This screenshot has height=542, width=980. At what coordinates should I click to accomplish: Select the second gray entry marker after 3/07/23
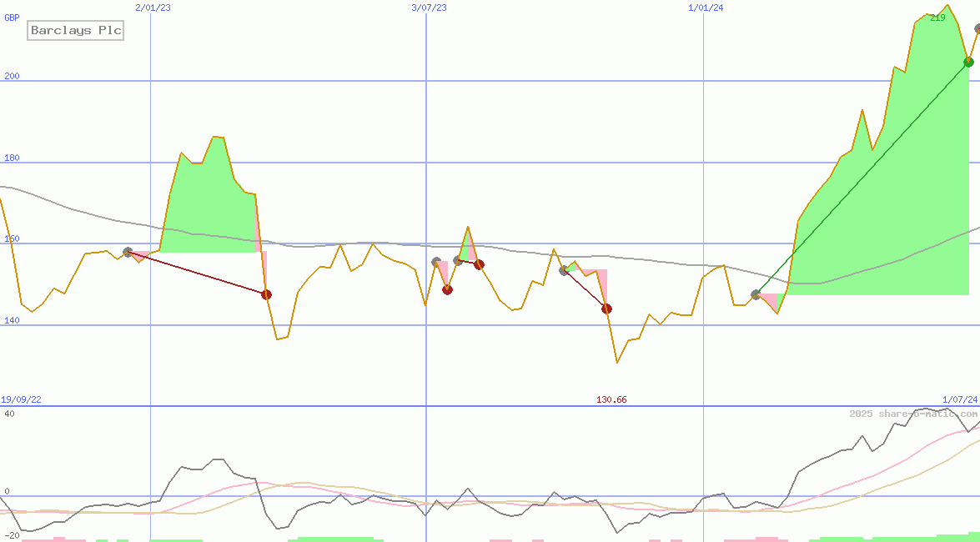tap(458, 260)
